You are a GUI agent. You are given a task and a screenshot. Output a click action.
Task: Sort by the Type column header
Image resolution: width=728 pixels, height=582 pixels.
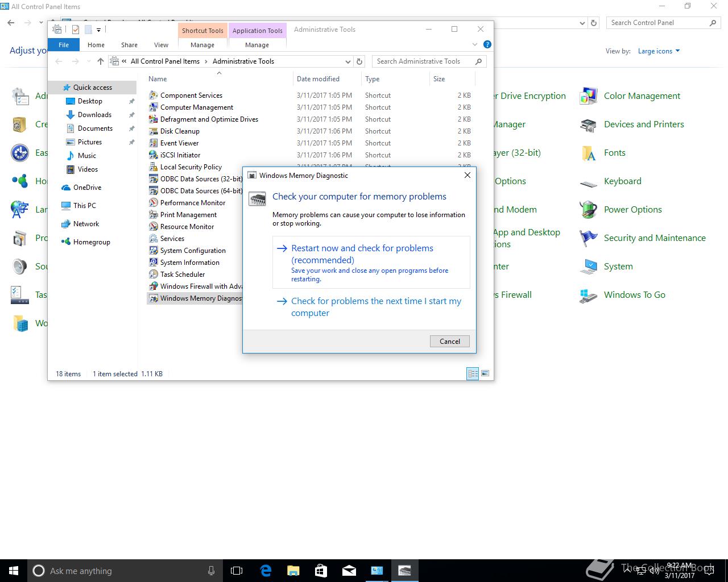click(x=395, y=79)
